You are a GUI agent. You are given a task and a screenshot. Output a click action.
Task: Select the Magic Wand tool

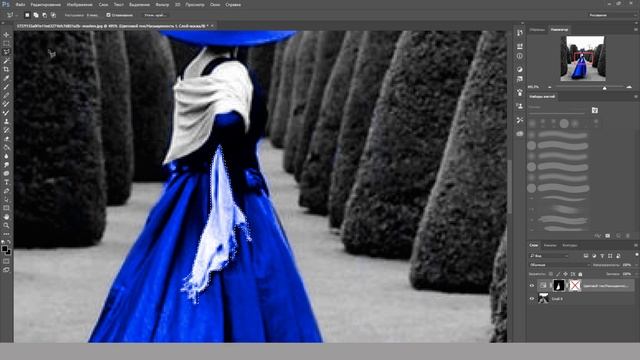[x=6, y=61]
